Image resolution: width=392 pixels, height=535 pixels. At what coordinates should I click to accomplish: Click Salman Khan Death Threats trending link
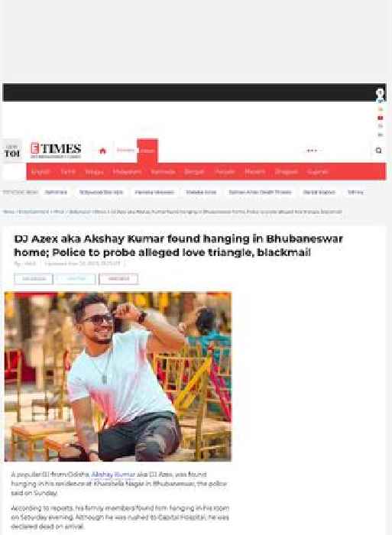[x=260, y=192]
